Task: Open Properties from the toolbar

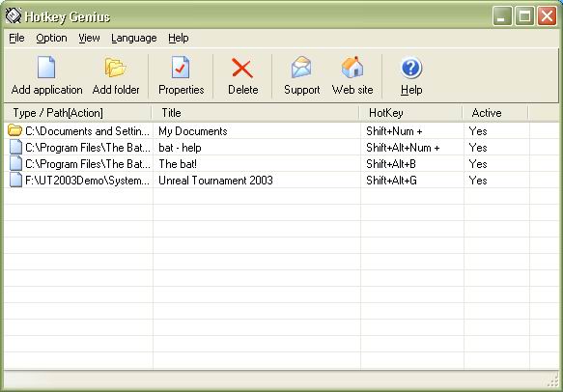Action: point(181,68)
